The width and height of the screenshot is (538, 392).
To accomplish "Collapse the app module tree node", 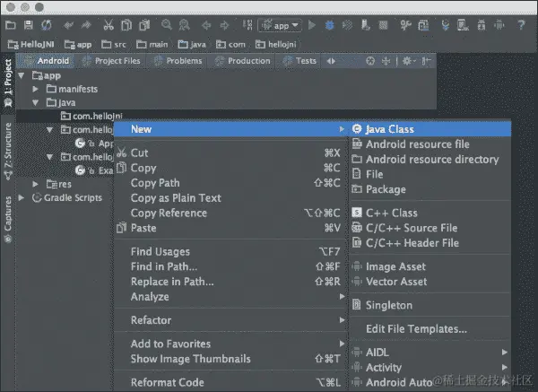I will (x=22, y=75).
